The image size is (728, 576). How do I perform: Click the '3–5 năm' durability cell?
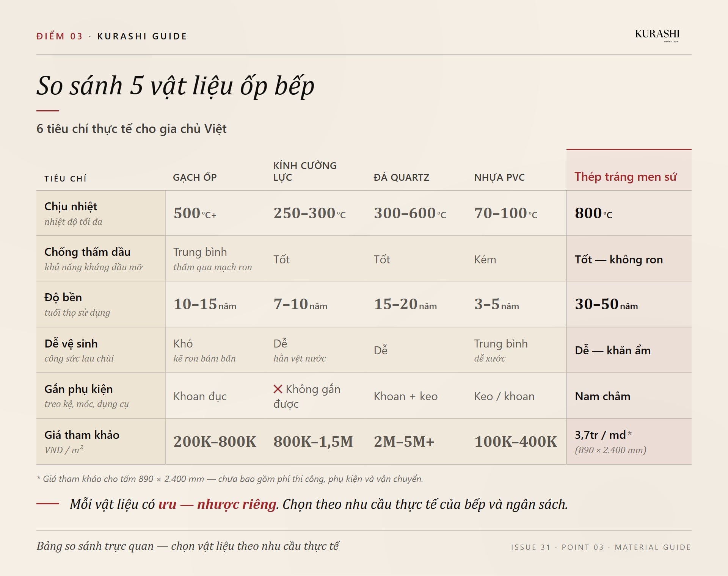click(496, 304)
